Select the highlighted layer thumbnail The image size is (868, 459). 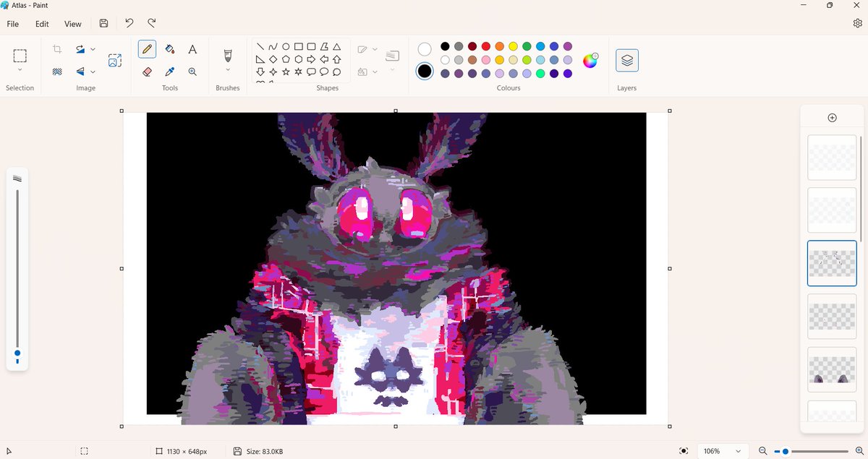[x=832, y=263]
